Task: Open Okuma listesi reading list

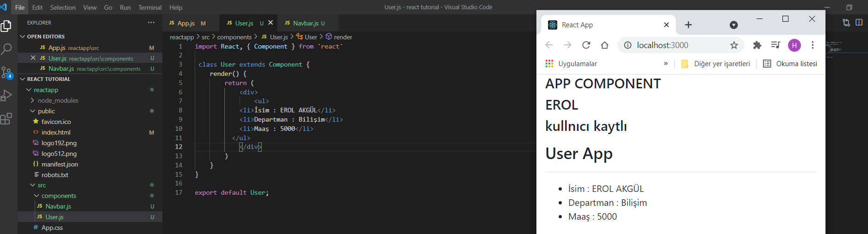Action: (x=790, y=64)
